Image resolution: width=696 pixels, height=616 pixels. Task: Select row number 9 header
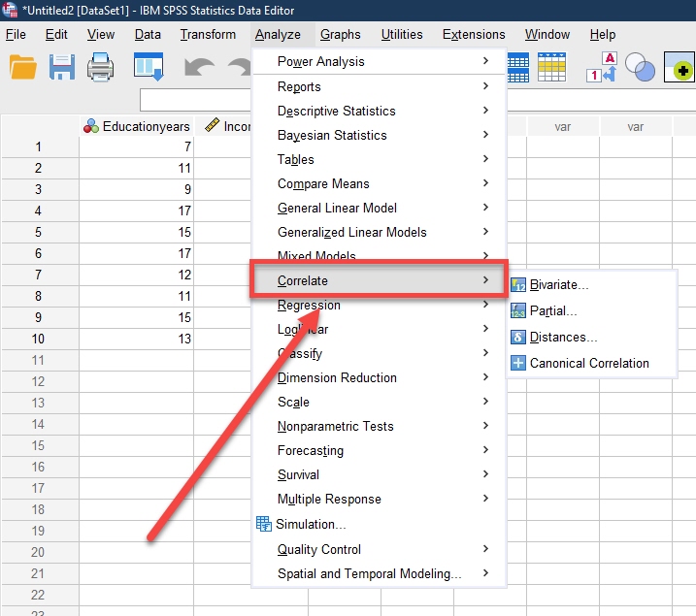click(x=39, y=317)
